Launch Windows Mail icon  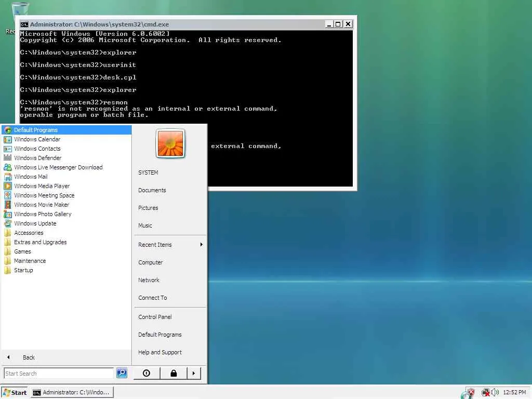[x=7, y=177]
